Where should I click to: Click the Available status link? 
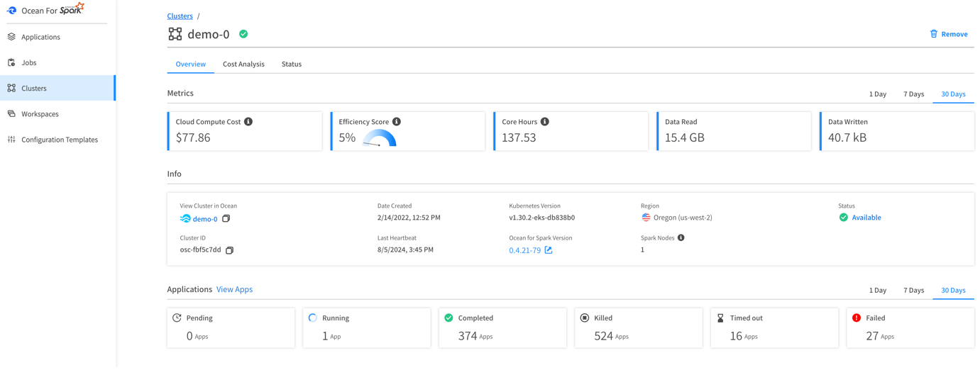(x=866, y=218)
